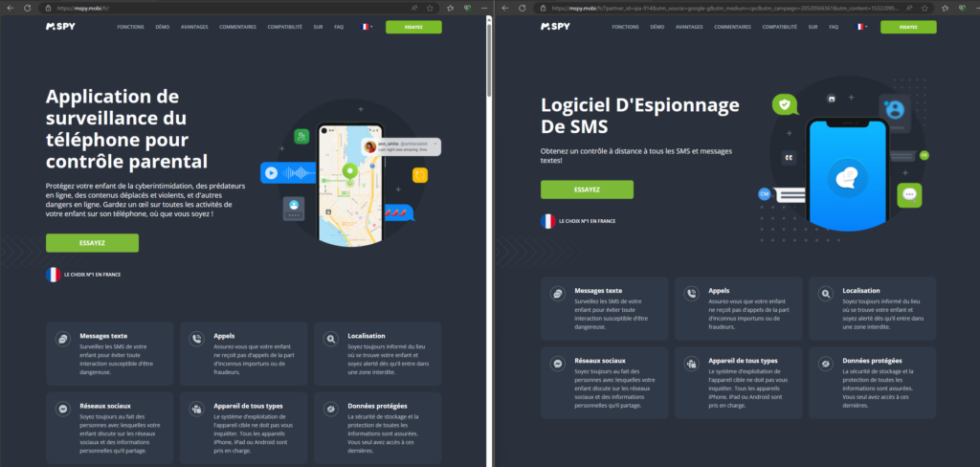
Task: Open FONCTIONS menu in right window
Action: (x=626, y=27)
